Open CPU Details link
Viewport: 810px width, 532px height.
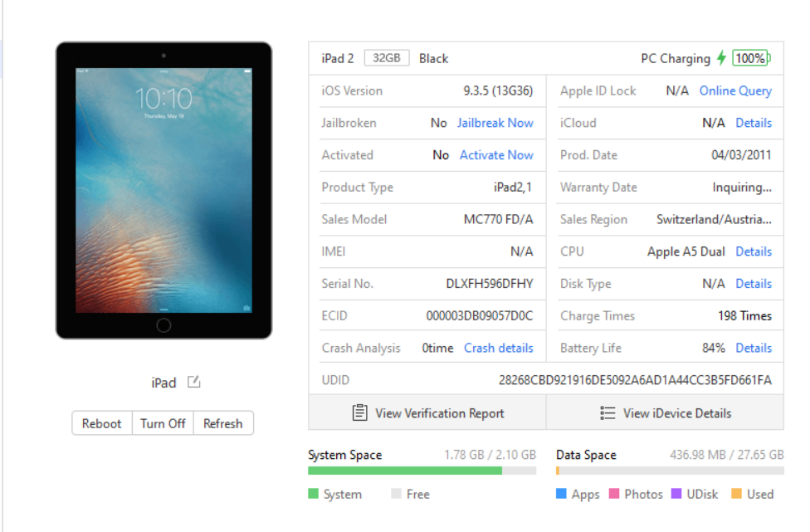(754, 251)
